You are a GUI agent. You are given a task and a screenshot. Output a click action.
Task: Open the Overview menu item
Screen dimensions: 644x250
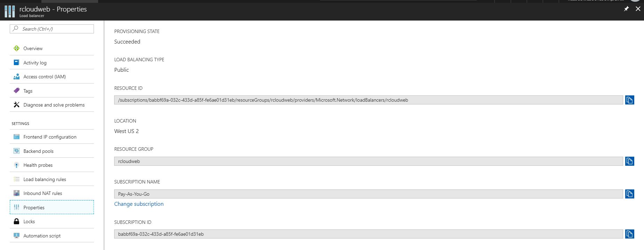coord(52,48)
